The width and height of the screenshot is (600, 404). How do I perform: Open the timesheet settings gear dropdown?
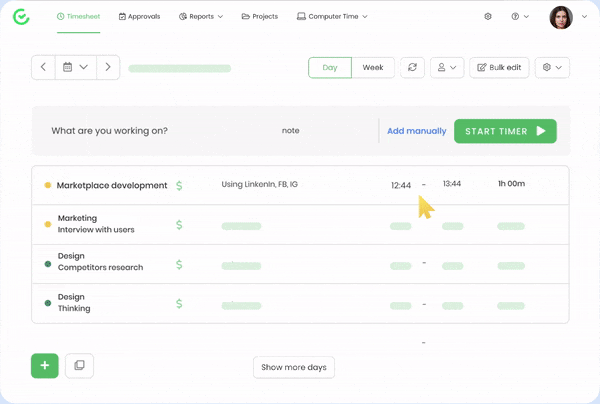click(x=552, y=68)
